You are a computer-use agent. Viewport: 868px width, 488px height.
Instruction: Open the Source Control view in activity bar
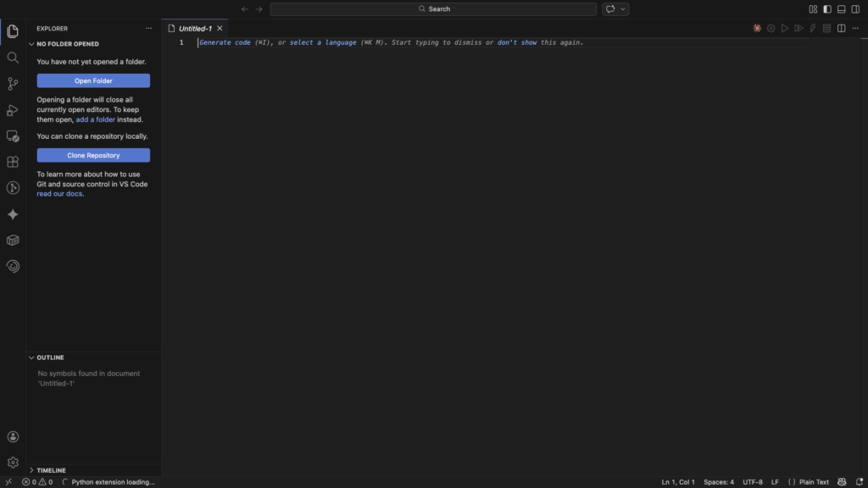13,84
